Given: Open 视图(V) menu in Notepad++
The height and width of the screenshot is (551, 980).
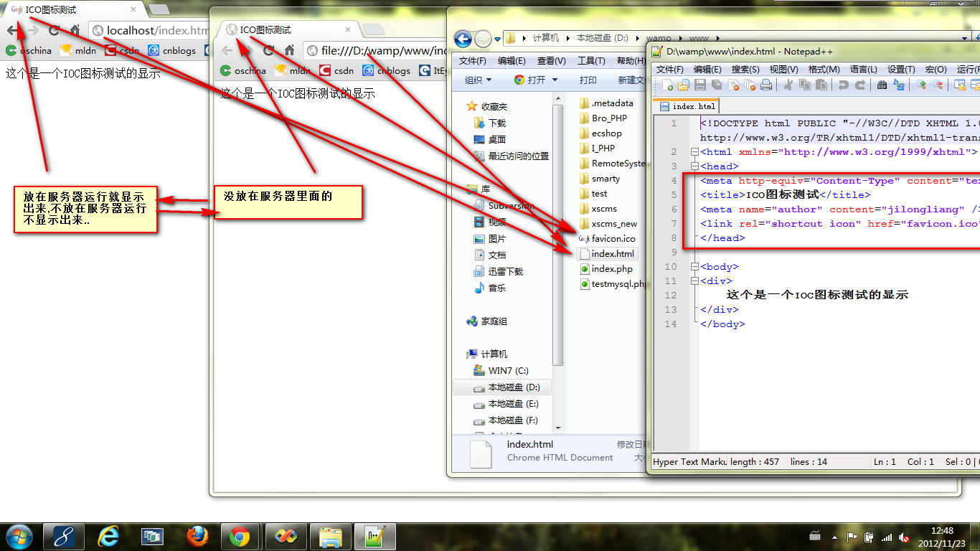Looking at the screenshot, I should click(783, 69).
